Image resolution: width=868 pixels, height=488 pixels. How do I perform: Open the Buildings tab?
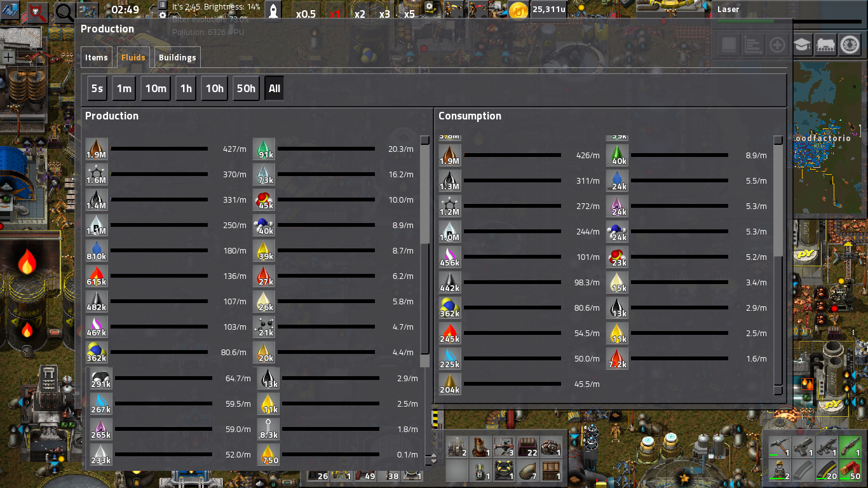click(177, 57)
